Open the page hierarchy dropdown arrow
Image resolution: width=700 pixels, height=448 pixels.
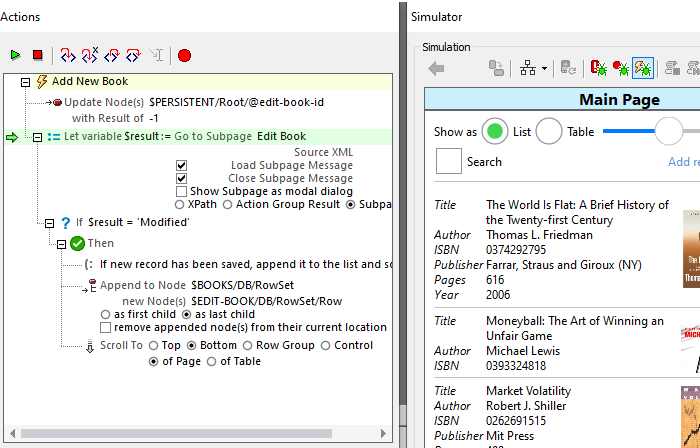pyautogui.click(x=544, y=69)
